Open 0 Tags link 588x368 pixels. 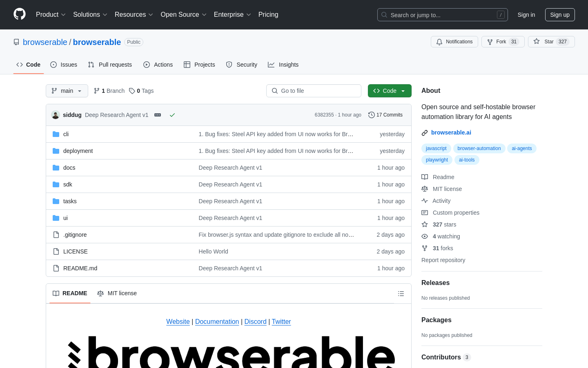[x=141, y=91]
